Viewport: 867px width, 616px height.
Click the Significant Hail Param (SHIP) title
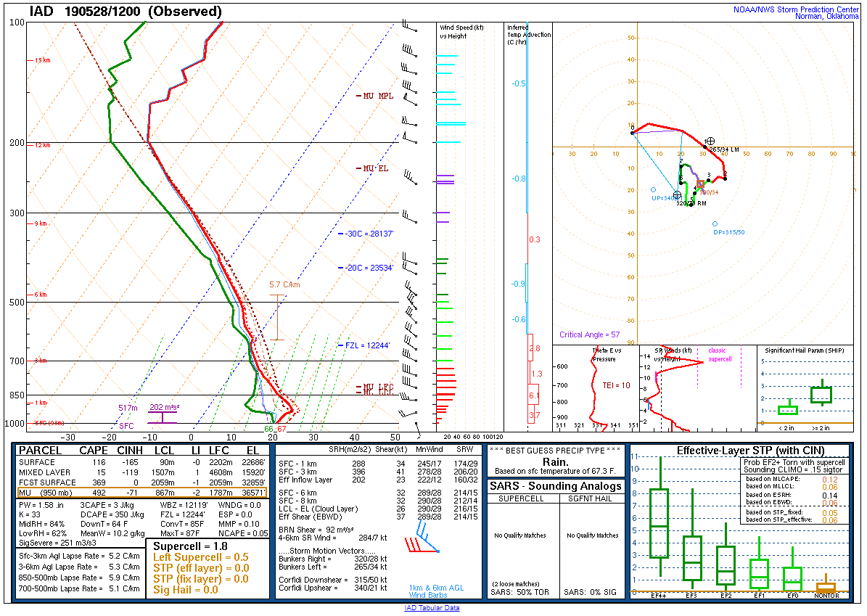[805, 350]
